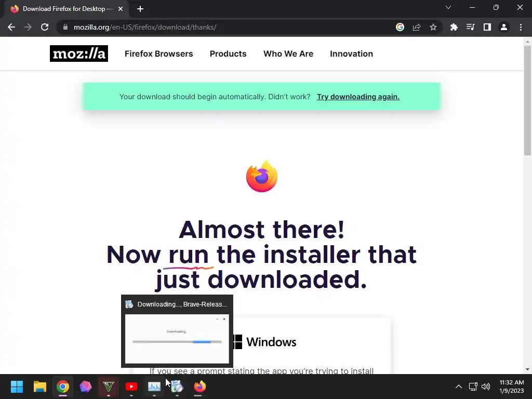The width and height of the screenshot is (532, 399).
Task: Open the Brave installer taskbar icon
Action: 177,387
